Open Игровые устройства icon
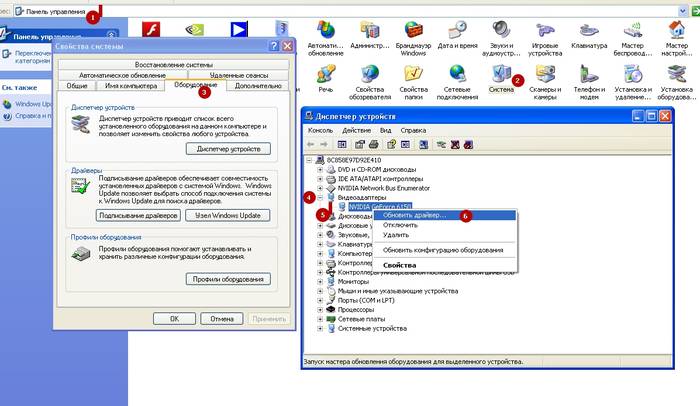This screenshot has width=700, height=406. 544,29
